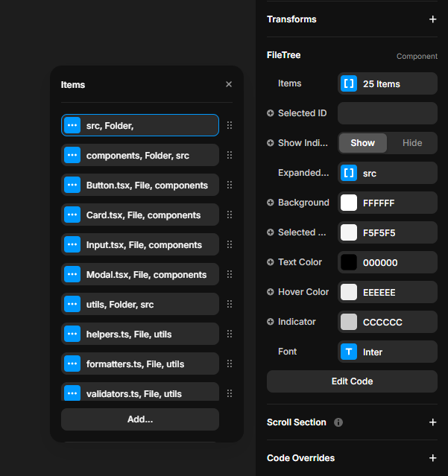This screenshot has width=448, height=476.
Task: Expand the Code Overrides section
Action: coord(432,458)
